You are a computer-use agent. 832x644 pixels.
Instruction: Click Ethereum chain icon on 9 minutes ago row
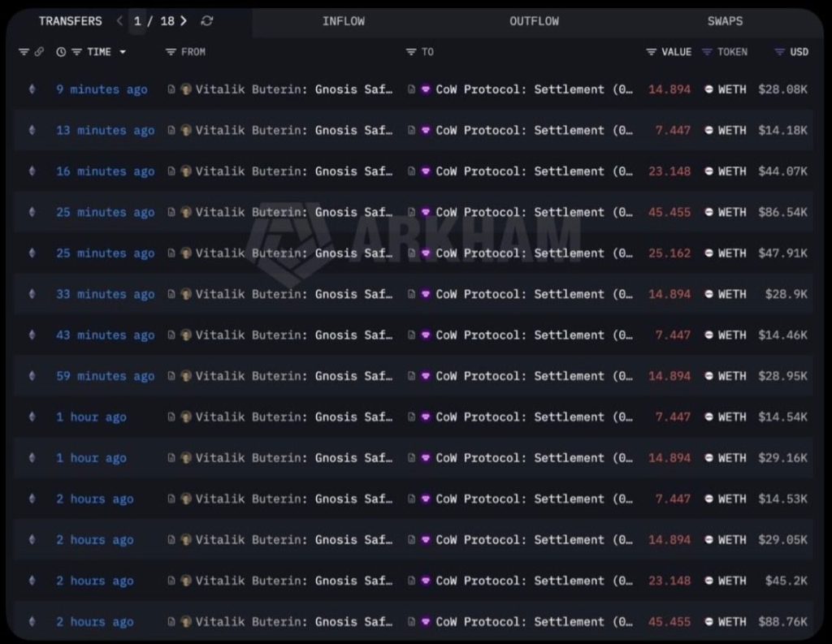[32, 89]
